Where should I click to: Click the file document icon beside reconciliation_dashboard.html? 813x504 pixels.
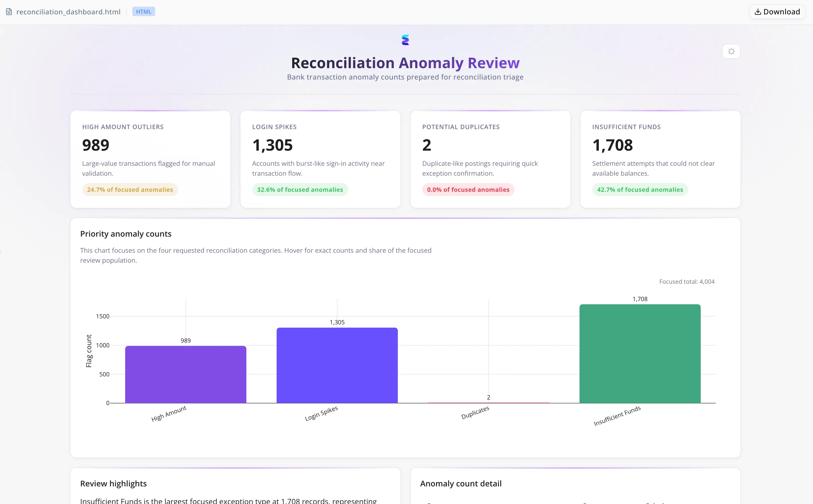point(9,12)
